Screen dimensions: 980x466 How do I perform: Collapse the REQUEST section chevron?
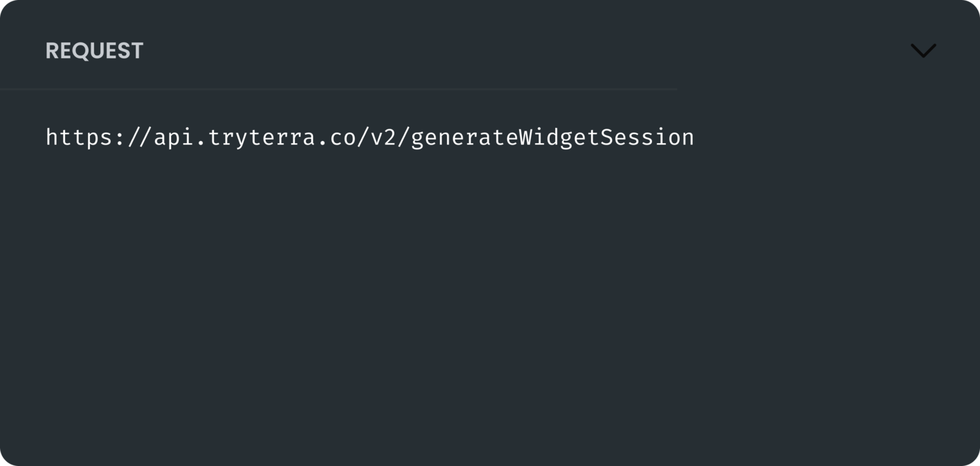pos(923,50)
